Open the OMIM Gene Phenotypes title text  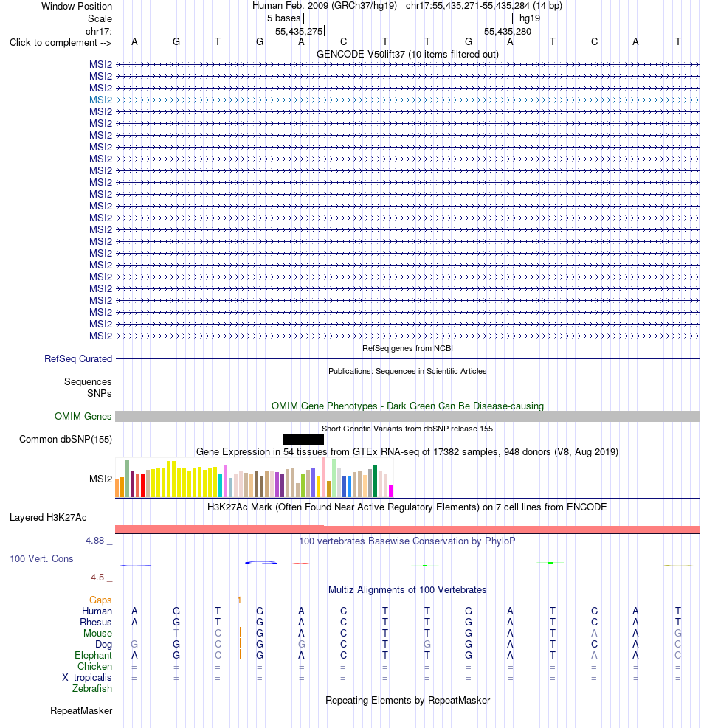[407, 406]
